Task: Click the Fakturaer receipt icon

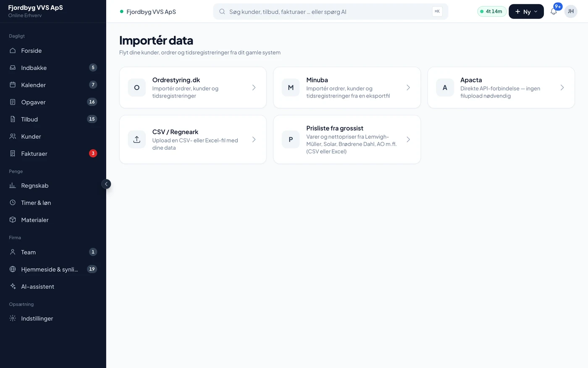Action: (13, 154)
